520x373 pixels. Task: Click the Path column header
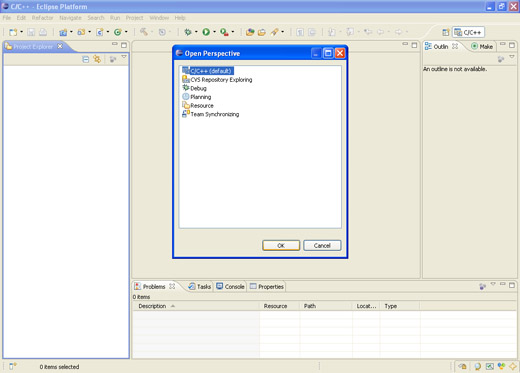tap(326, 306)
